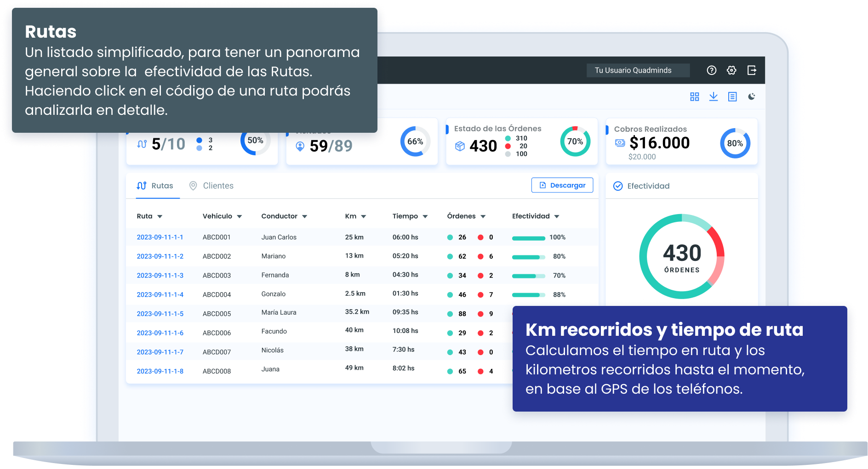Open the report document icon
868x469 pixels.
pyautogui.click(x=732, y=96)
